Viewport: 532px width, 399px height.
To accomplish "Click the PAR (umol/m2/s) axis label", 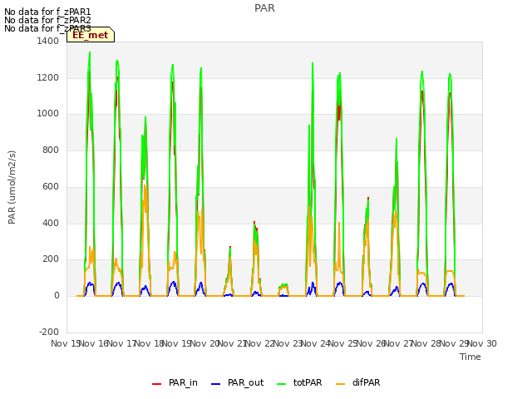I will click(x=12, y=187).
